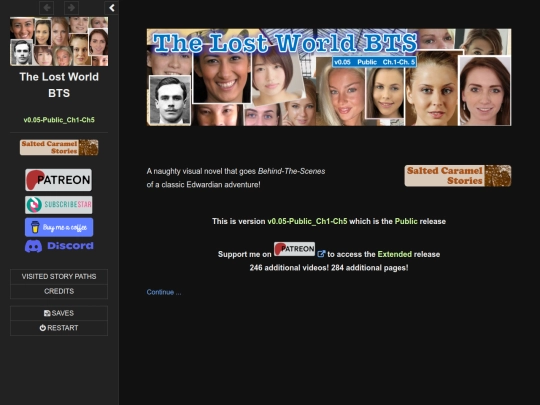Collapse the sidebar with the chevron toggle
Image resolution: width=540 pixels, height=405 pixels.
(112, 8)
